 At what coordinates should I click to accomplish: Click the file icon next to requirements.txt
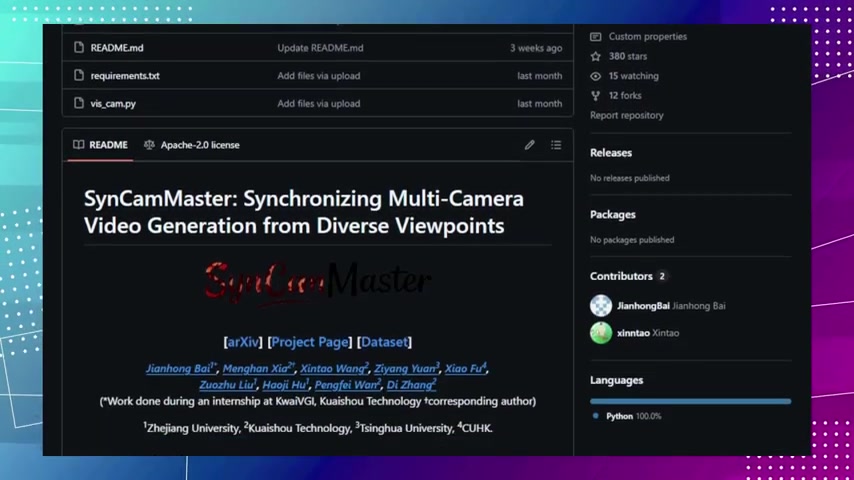[79, 76]
